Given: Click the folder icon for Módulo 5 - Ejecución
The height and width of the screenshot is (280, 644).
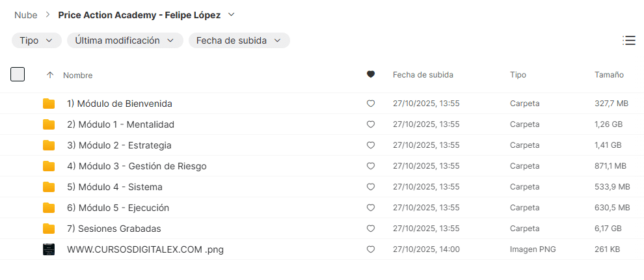Looking at the screenshot, I should tap(49, 208).
